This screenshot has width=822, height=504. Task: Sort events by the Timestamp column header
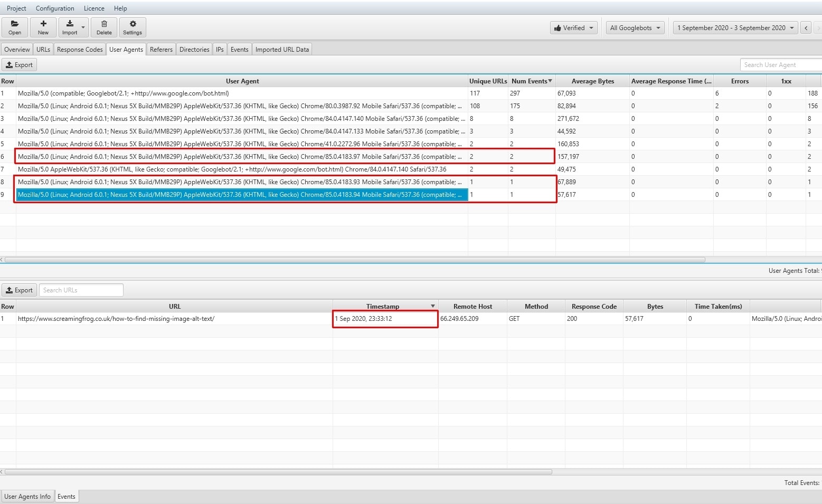pyautogui.click(x=385, y=307)
